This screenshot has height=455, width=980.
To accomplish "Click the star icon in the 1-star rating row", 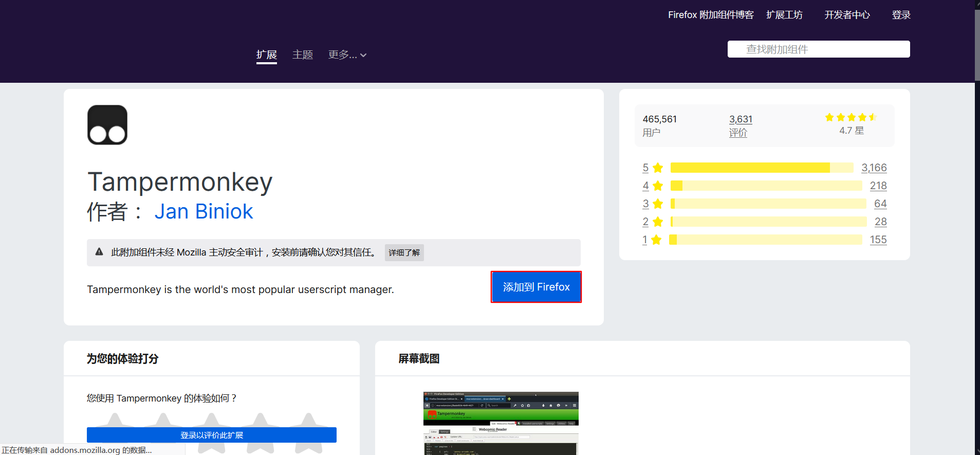I will coord(656,240).
